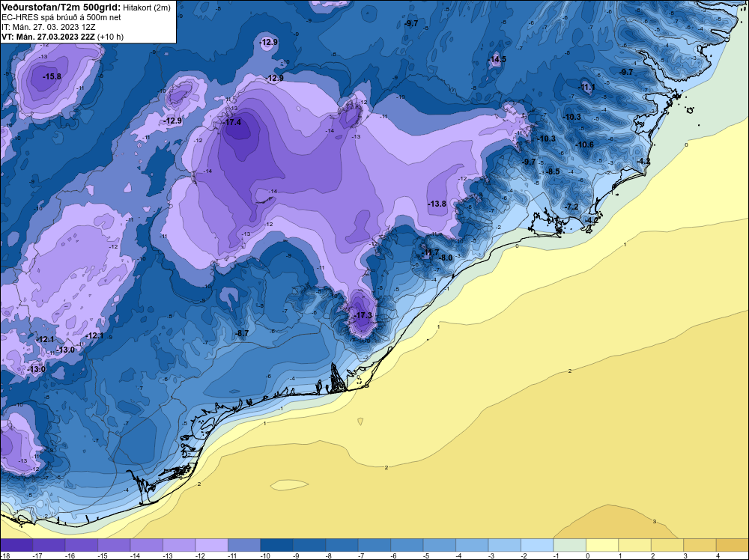Click the '-7' label on the color scale

362,556
